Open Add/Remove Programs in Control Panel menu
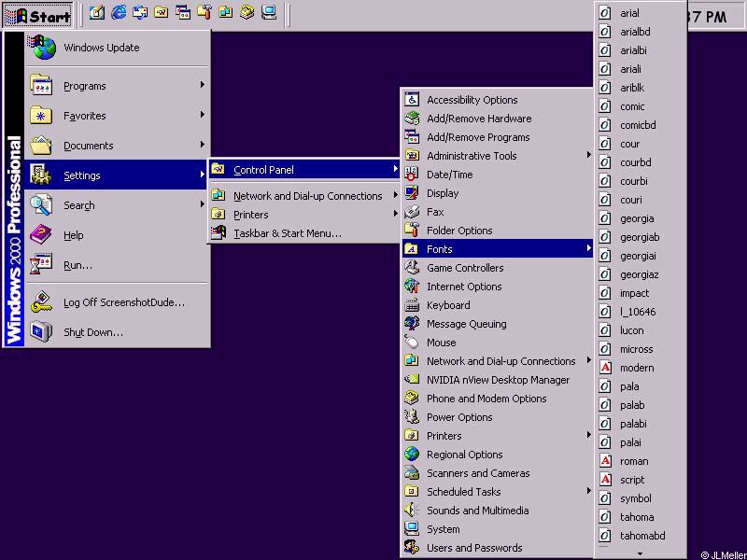The width and height of the screenshot is (747, 560). point(498,136)
